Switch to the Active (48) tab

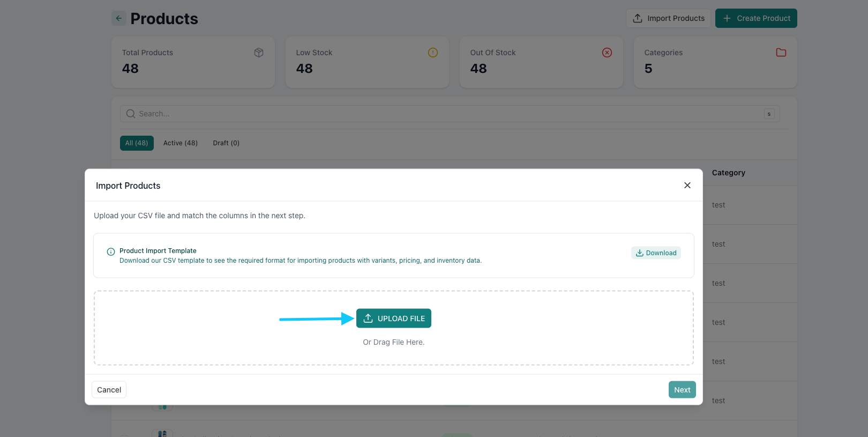point(181,143)
